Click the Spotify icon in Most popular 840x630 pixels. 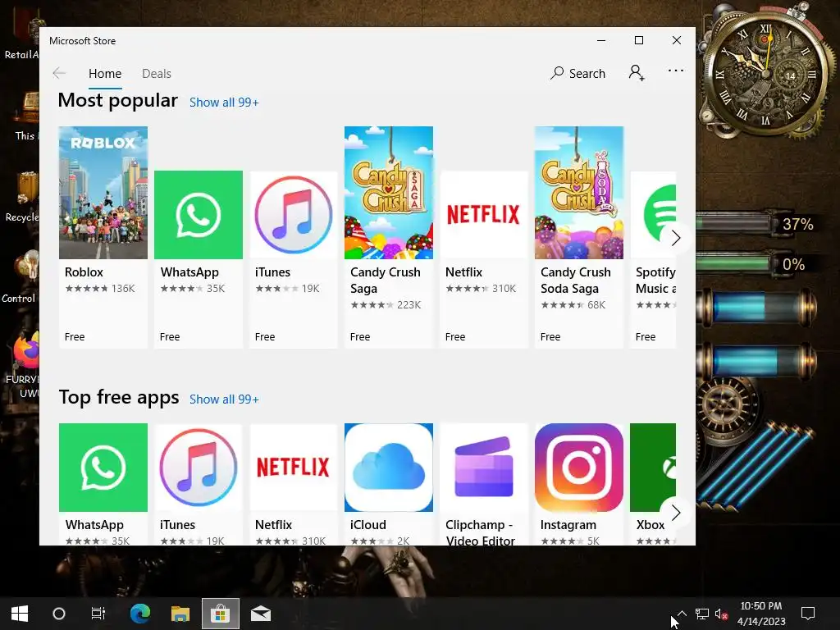(653, 215)
